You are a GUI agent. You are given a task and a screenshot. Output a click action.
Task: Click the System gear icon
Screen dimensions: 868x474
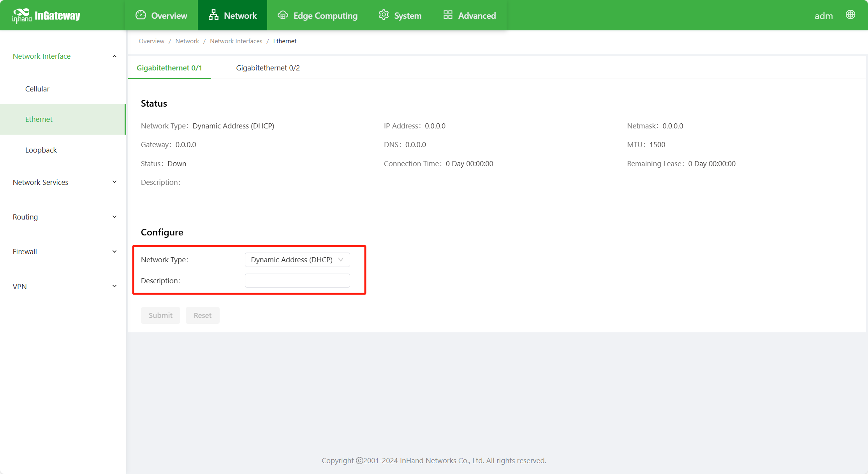pyautogui.click(x=384, y=15)
